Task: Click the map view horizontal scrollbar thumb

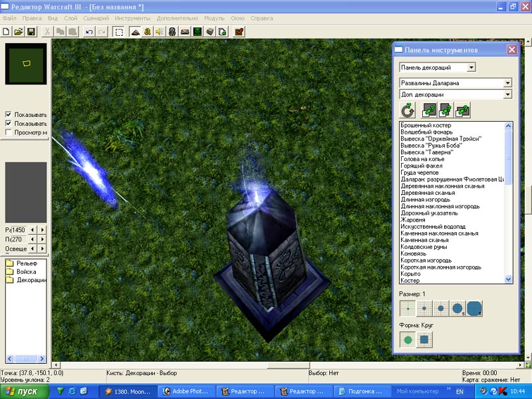Action: click(289, 365)
